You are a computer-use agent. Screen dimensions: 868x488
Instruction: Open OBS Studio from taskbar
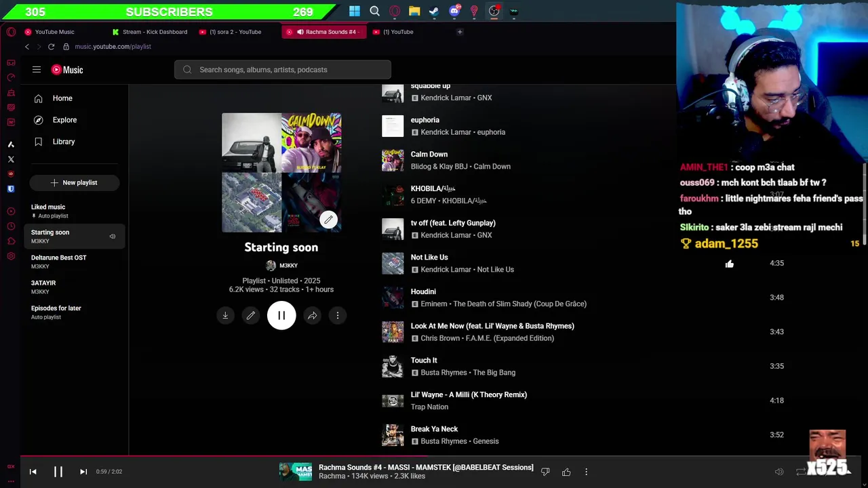494,11
